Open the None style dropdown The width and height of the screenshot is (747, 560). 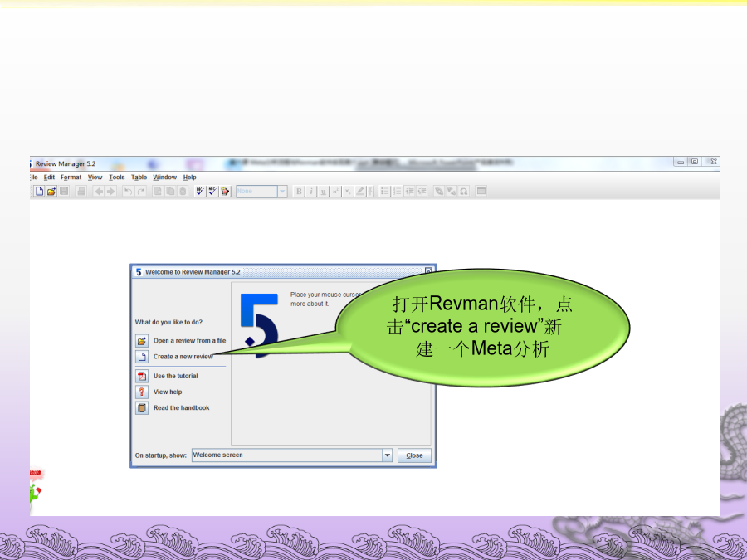pos(282,192)
